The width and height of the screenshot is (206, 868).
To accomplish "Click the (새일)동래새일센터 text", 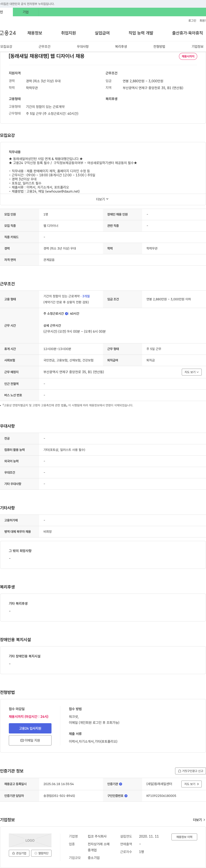I will (159, 784).
